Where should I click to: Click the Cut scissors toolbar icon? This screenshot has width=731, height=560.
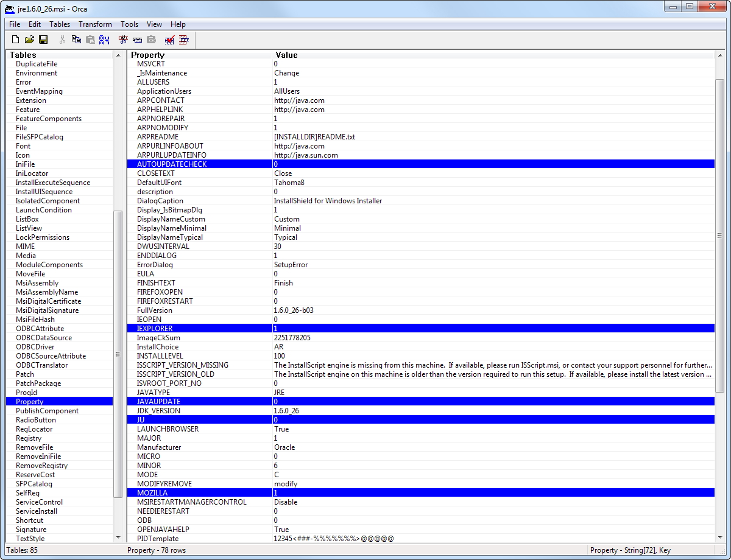(x=62, y=40)
